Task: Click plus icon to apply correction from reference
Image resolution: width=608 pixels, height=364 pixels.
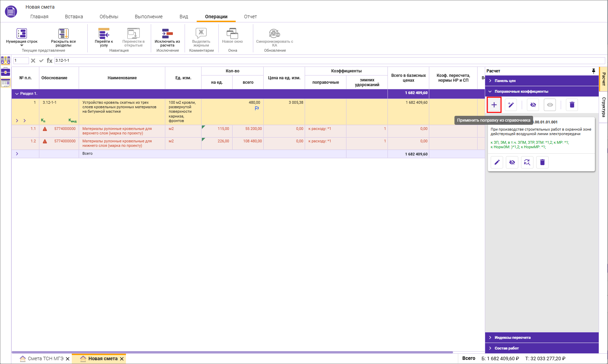Action: pyautogui.click(x=494, y=105)
